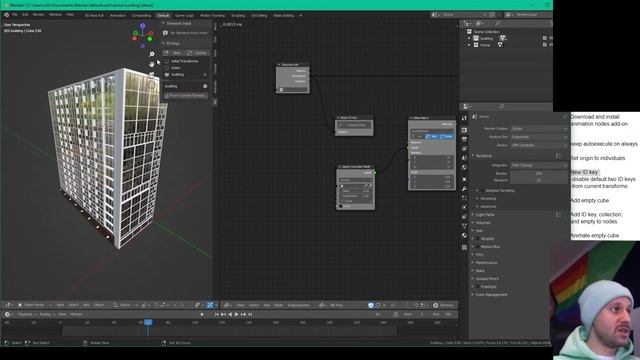Expand the Plane item in outliner
Screen dimensions: 640x360
point(469,45)
